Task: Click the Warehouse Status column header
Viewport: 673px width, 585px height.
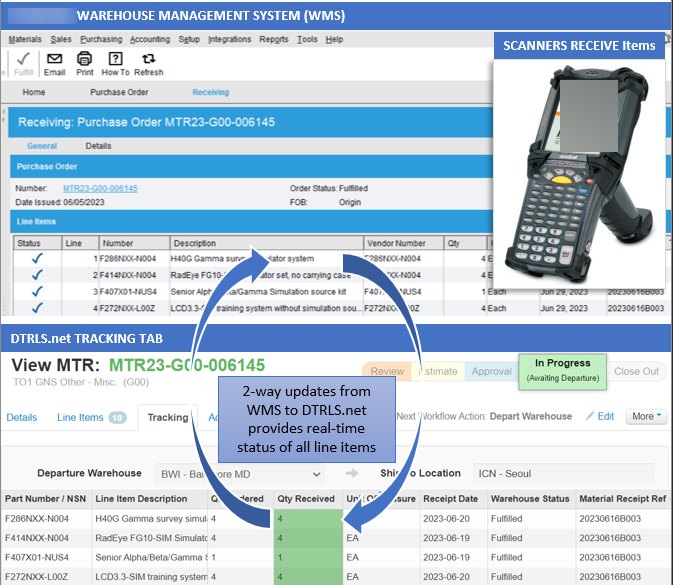Action: pyautogui.click(x=530, y=499)
